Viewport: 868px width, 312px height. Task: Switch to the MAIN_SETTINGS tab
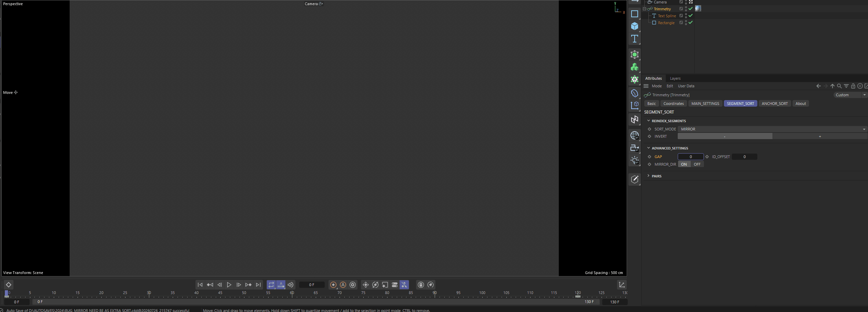click(x=705, y=104)
